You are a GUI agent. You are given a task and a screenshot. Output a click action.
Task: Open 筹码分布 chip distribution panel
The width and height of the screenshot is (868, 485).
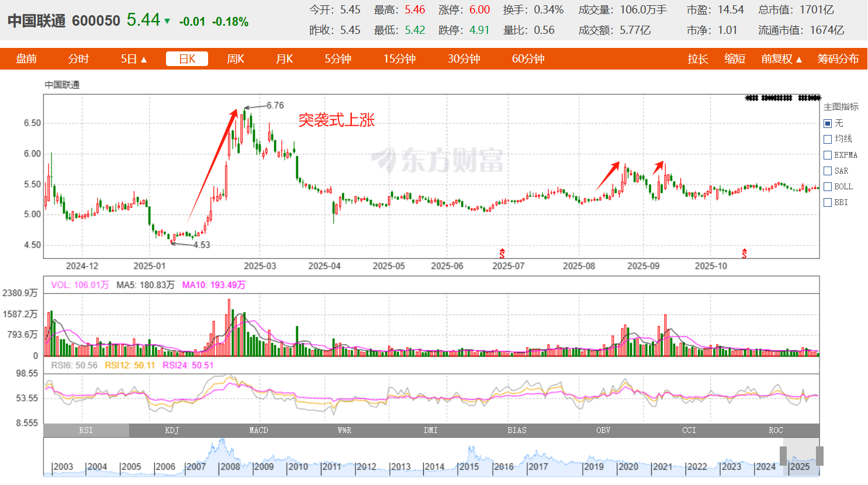pyautogui.click(x=838, y=59)
